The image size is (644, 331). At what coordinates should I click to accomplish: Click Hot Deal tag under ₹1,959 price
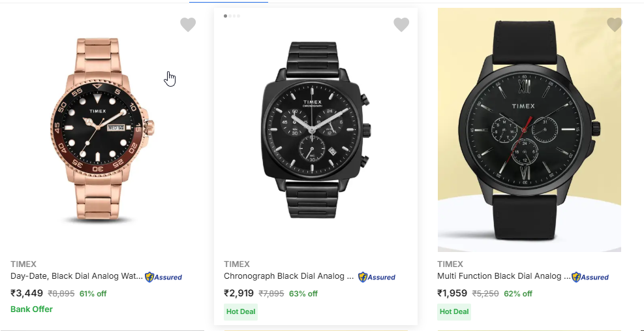(454, 311)
